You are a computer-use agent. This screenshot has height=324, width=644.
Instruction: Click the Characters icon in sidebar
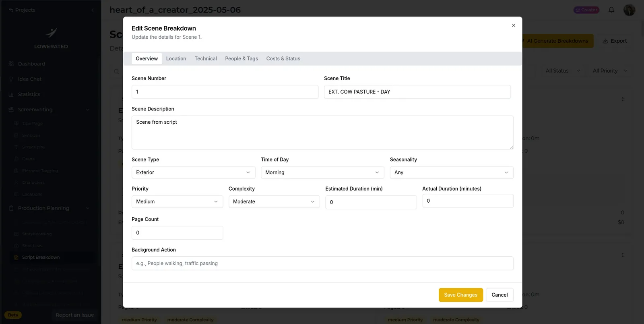tap(17, 183)
